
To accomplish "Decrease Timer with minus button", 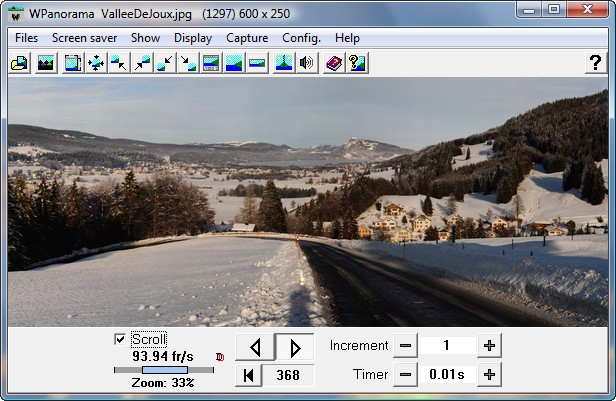I will (x=405, y=375).
